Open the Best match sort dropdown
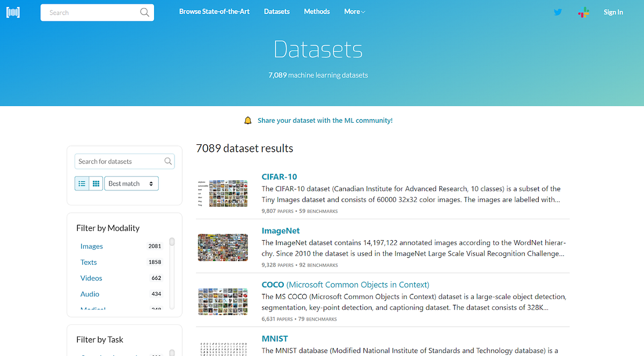Image resolution: width=644 pixels, height=356 pixels. (131, 183)
